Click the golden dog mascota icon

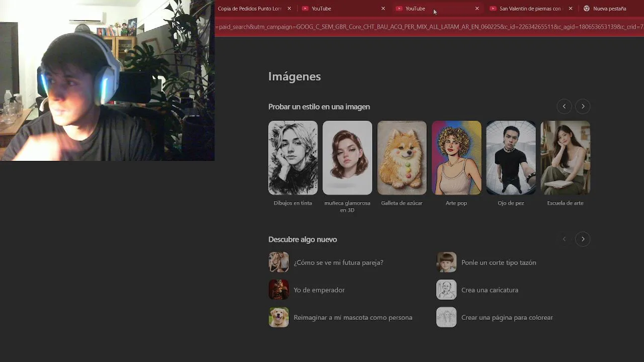point(279,317)
